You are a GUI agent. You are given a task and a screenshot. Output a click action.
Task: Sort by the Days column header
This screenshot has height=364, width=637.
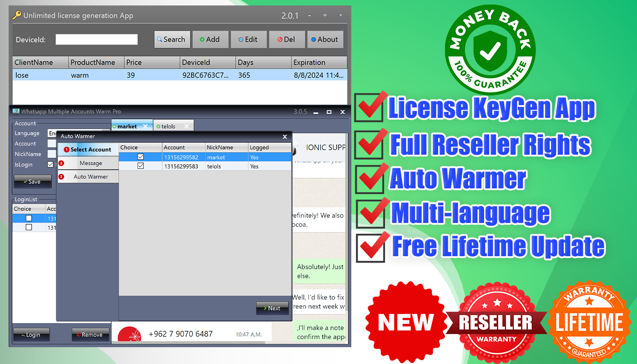coord(263,62)
